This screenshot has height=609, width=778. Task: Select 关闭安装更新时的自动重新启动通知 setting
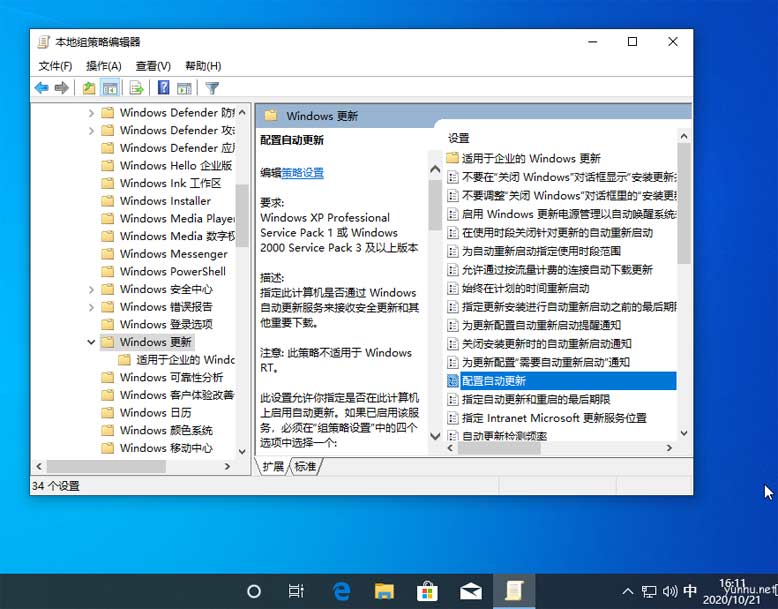pos(539,344)
